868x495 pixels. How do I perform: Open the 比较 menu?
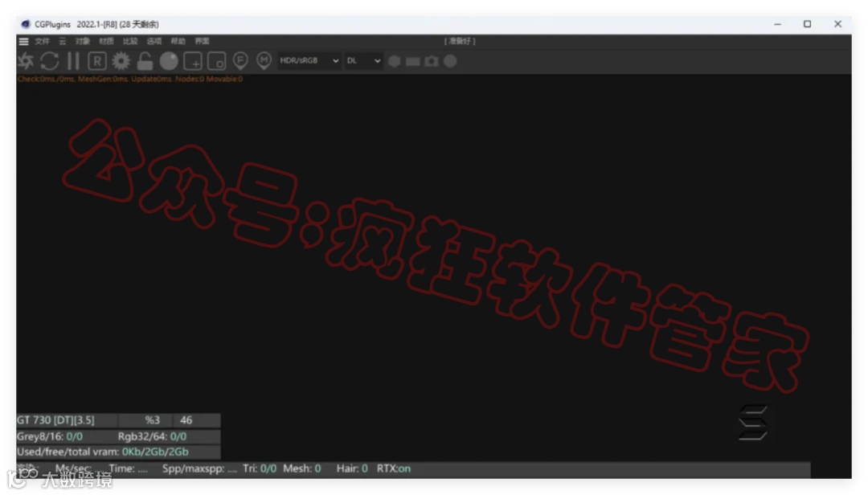tap(130, 42)
